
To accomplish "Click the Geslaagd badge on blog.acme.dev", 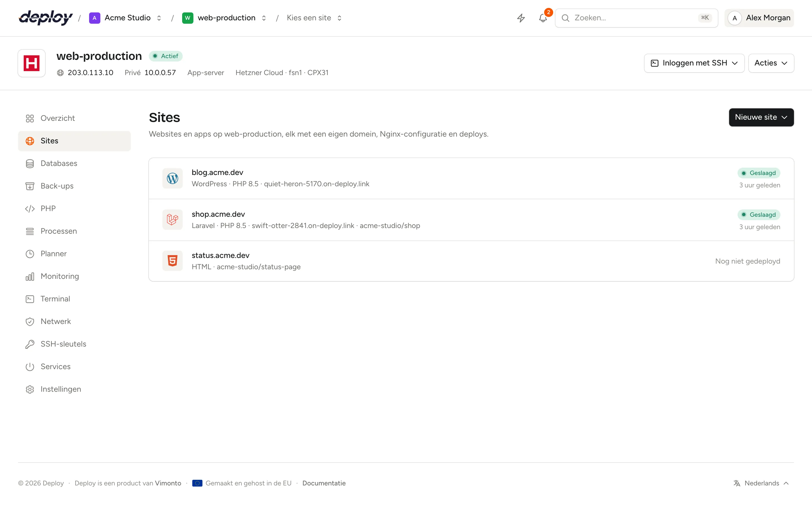I will [759, 173].
